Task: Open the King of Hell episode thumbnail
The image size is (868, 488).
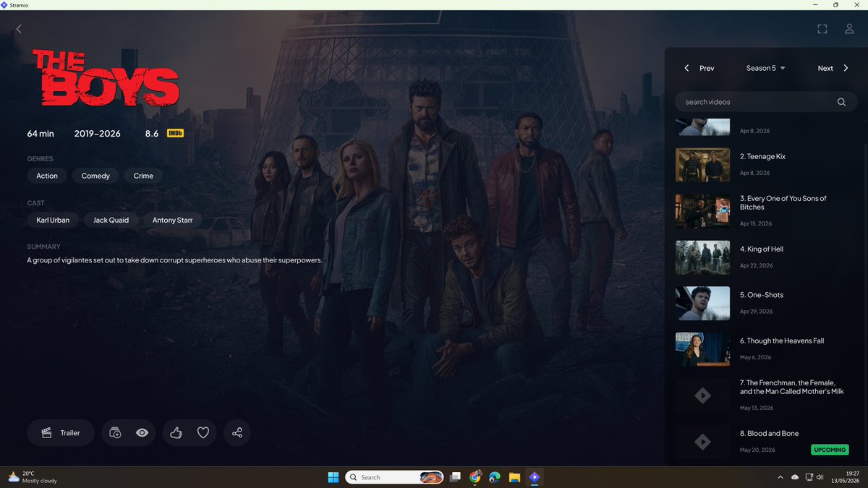Action: coord(702,257)
